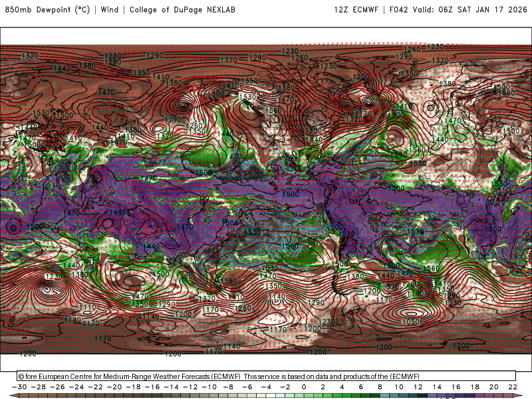Click the '6' color scale label
This screenshot has width=532, height=399.
[x=360, y=387]
